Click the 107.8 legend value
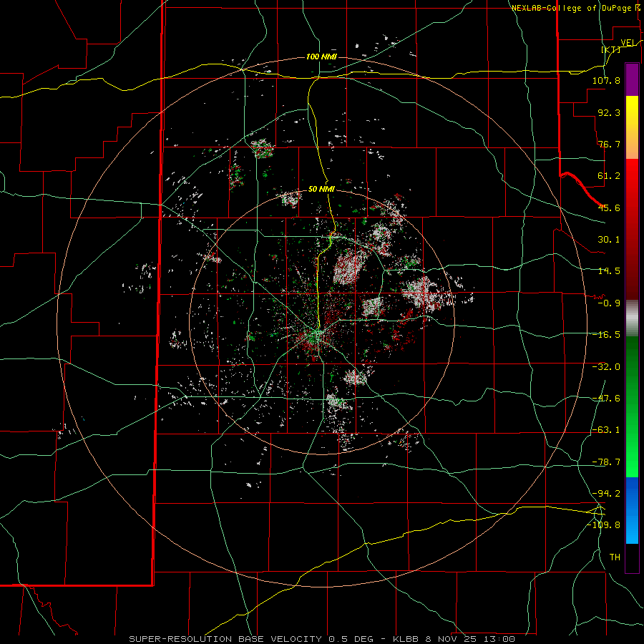This screenshot has width=644, height=644. pos(606,80)
